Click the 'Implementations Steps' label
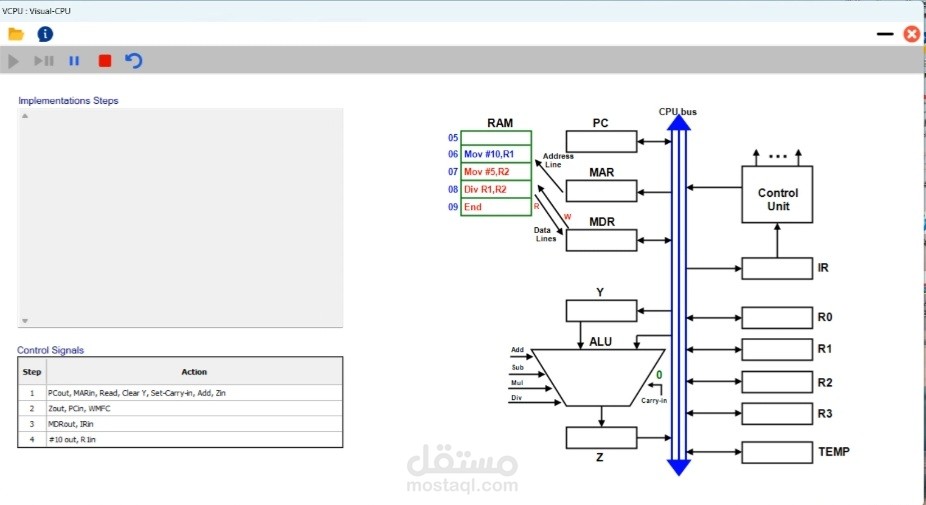This screenshot has width=926, height=505. coord(69,100)
